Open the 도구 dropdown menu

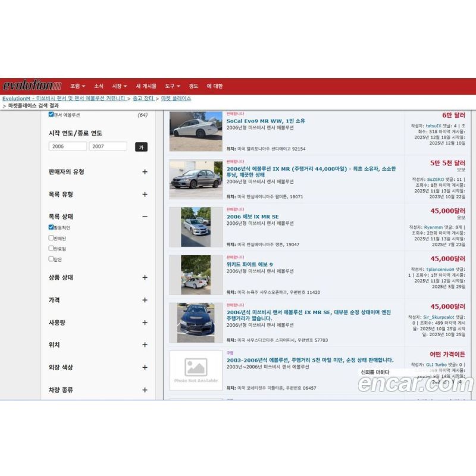coord(173,86)
